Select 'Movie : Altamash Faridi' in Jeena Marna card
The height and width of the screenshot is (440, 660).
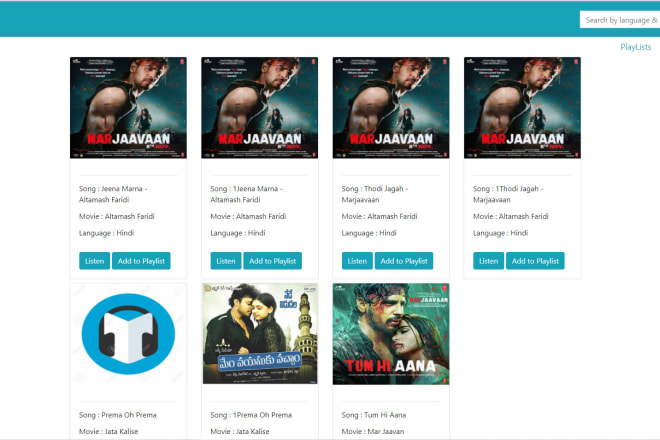(x=117, y=216)
